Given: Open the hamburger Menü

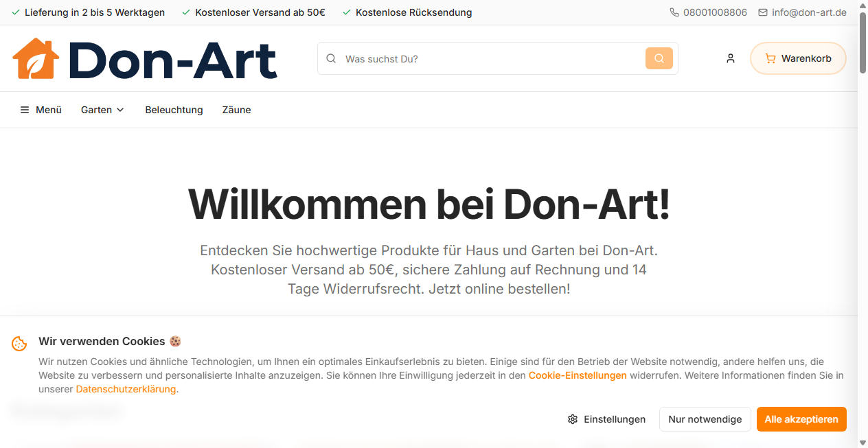Looking at the screenshot, I should tap(24, 110).
